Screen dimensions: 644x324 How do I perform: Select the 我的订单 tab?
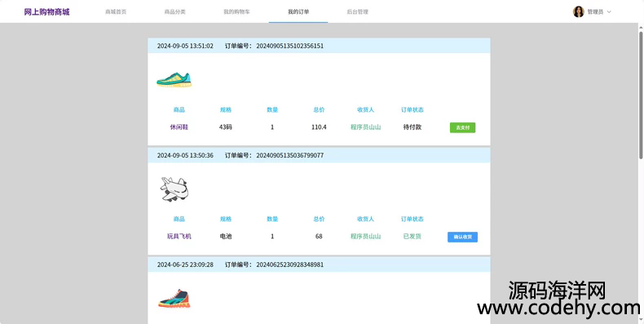pos(298,12)
